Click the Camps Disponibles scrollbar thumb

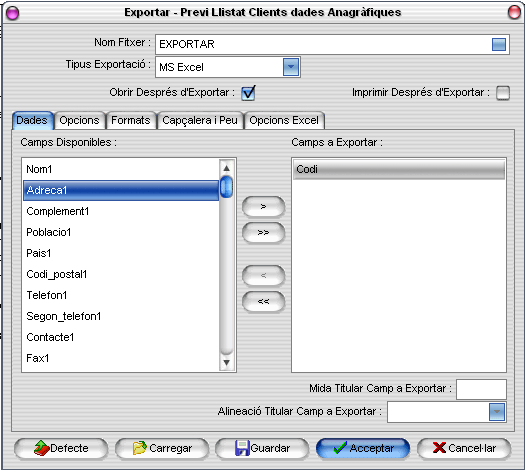point(226,186)
